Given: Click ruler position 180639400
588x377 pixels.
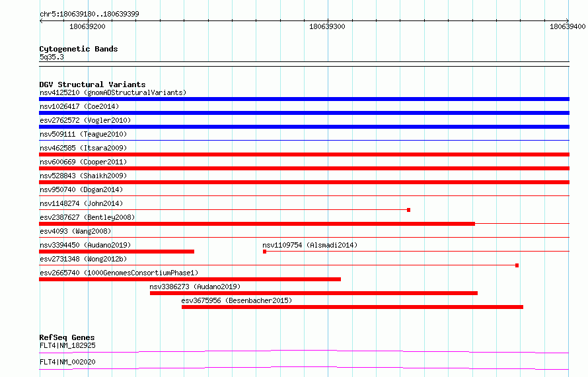Looking at the screenshot, I should click(x=568, y=26).
